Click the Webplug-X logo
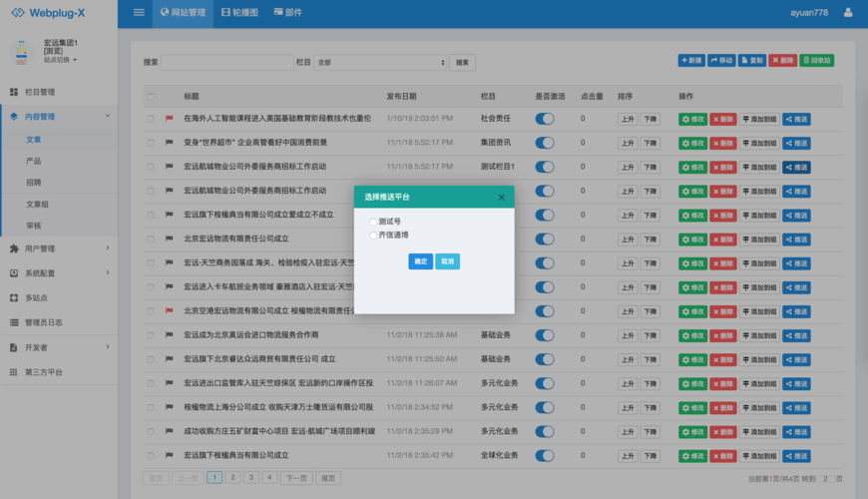The height and width of the screenshot is (499, 868). point(48,13)
